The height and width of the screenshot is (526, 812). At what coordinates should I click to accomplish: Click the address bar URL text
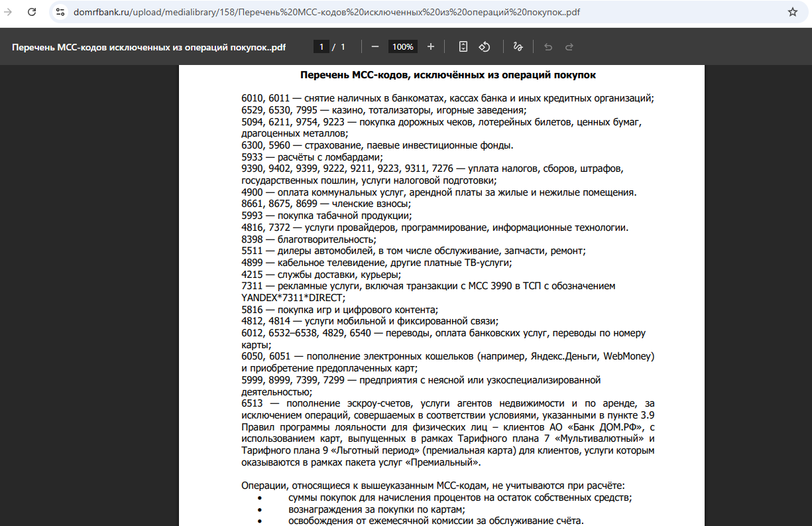(324, 12)
